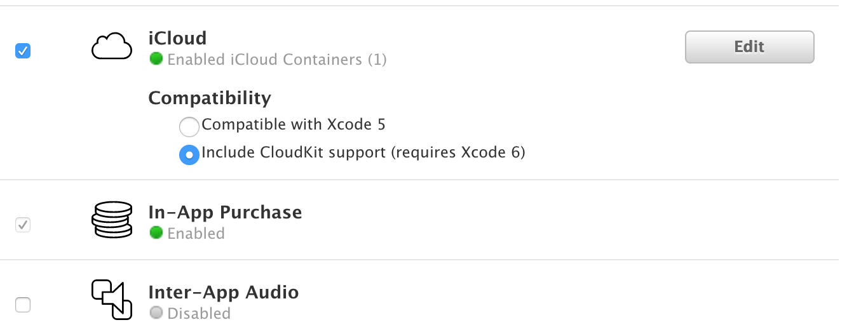Open iCloud settings with the Edit button
The width and height of the screenshot is (868, 334).
pos(750,47)
